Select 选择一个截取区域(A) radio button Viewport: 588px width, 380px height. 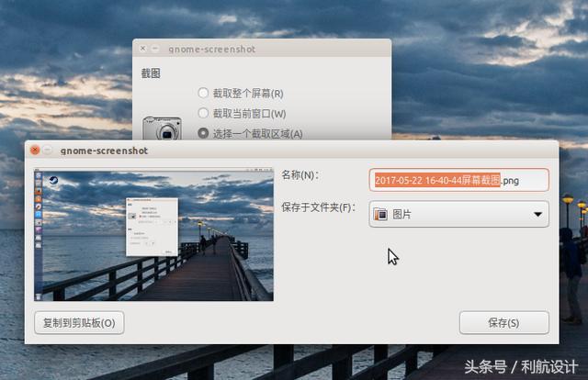[x=203, y=133]
